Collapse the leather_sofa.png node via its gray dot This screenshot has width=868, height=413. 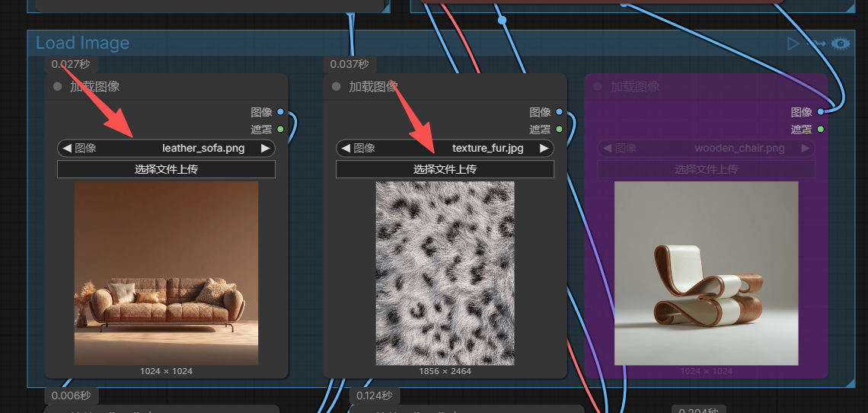point(57,86)
